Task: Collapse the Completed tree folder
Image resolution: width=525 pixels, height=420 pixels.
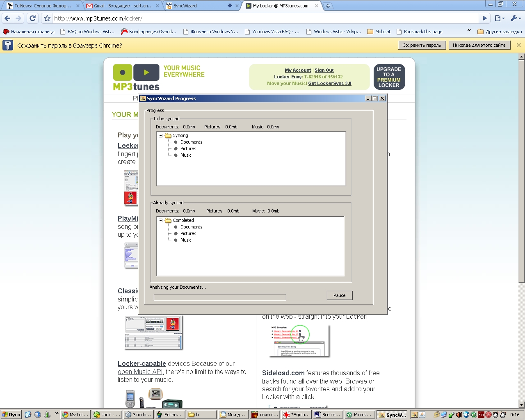Action: click(161, 221)
